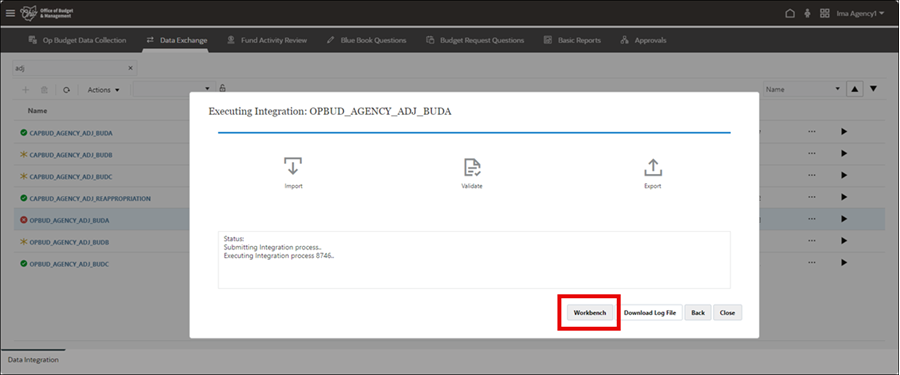Open ellipsis menu for OPBUD_AGENCY_ADJ_BUDA
Viewport: 900px width, 375px height.
(811, 219)
